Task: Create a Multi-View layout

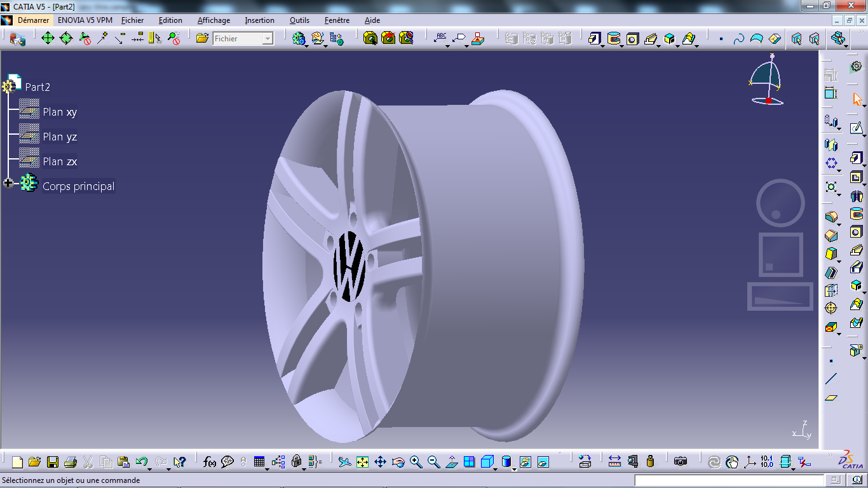Action: tap(469, 462)
